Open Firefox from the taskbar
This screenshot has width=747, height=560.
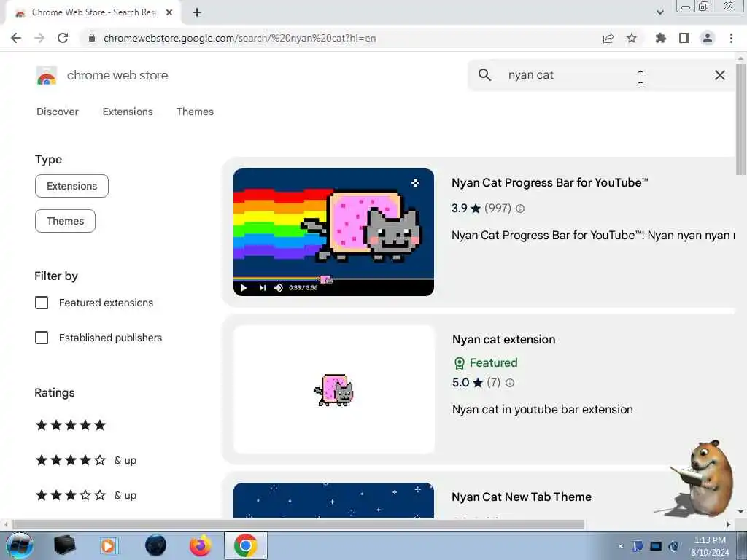pos(201,545)
